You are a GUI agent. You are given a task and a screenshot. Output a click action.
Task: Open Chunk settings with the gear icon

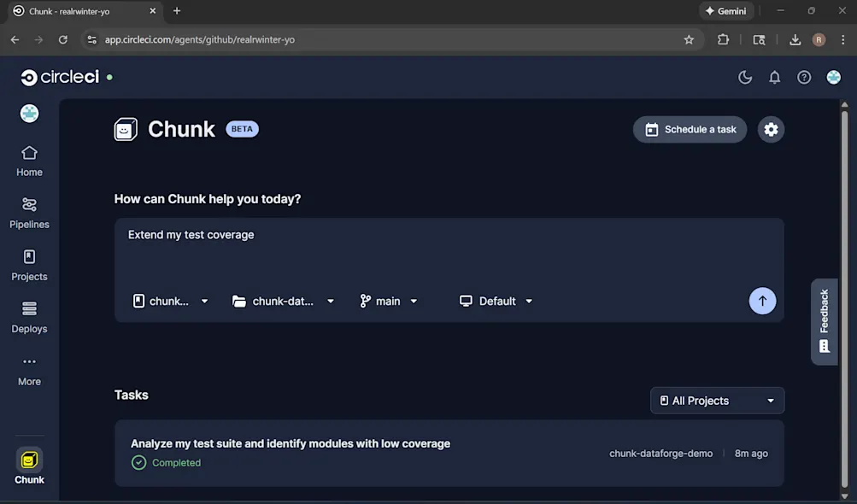point(770,129)
